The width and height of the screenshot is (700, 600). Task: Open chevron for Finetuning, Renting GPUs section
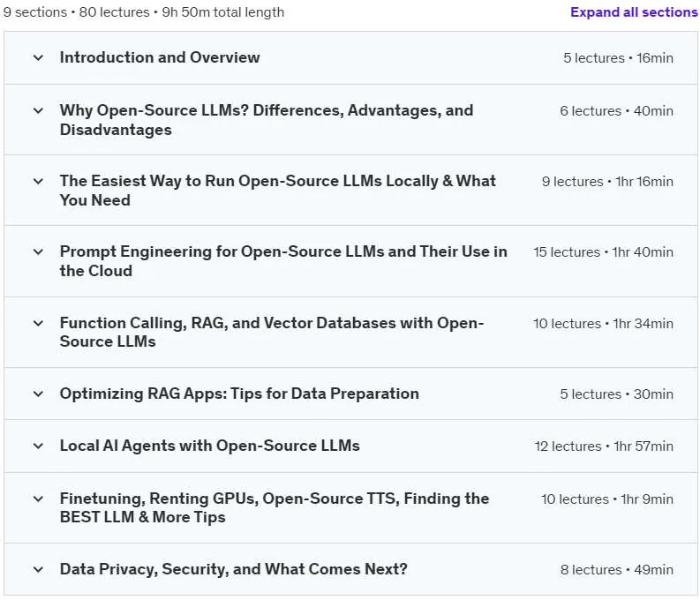tap(38, 499)
